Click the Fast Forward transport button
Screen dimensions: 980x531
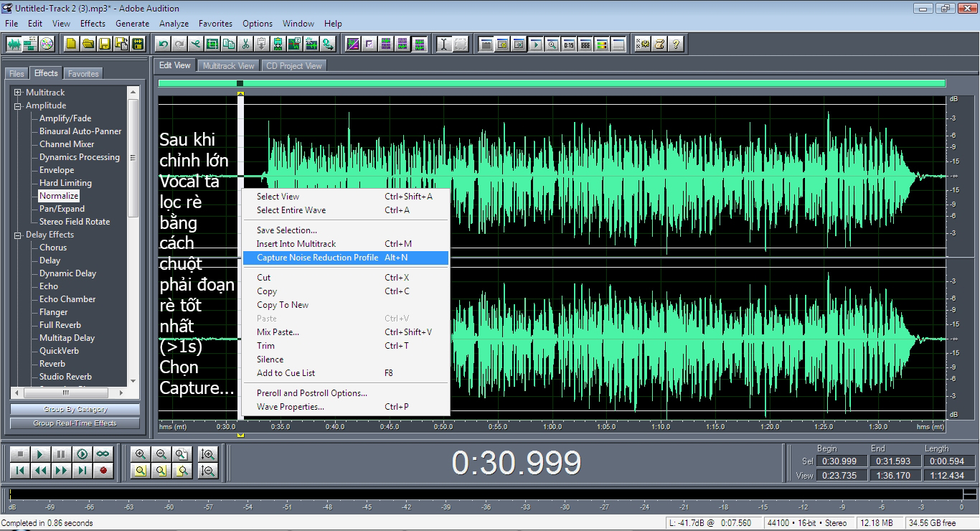point(62,471)
